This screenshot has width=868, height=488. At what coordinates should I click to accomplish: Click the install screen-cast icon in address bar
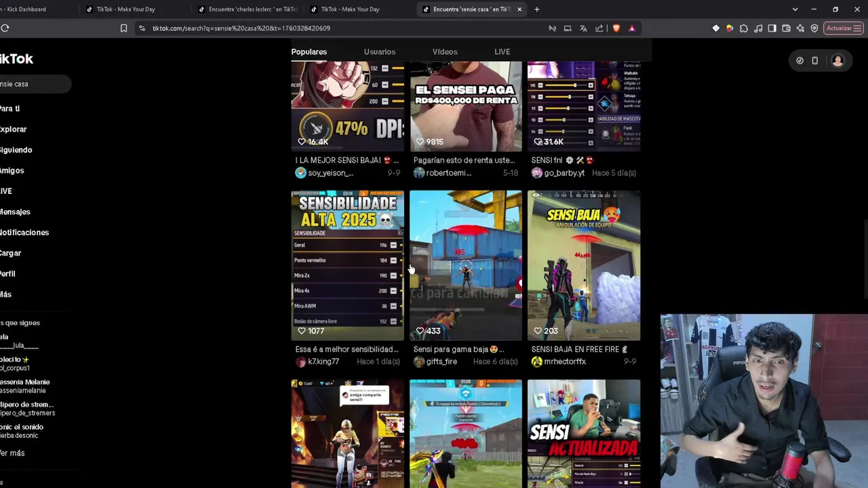[x=568, y=28]
